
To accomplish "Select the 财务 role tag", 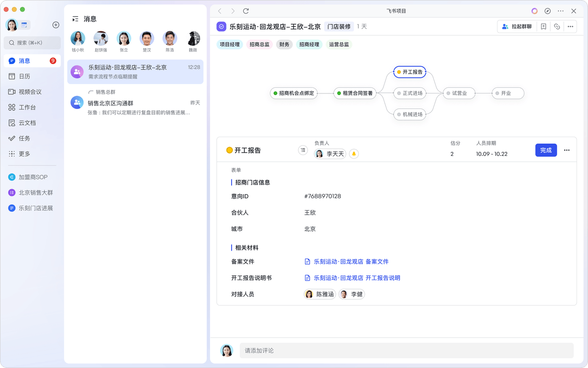I will [x=284, y=45].
